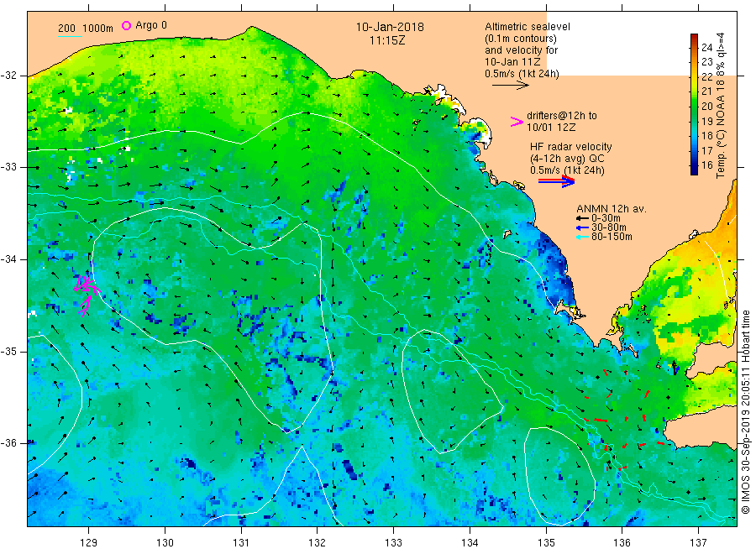Click the -36 latitude axis label
This screenshot has width=756, height=554.
(x=8, y=442)
